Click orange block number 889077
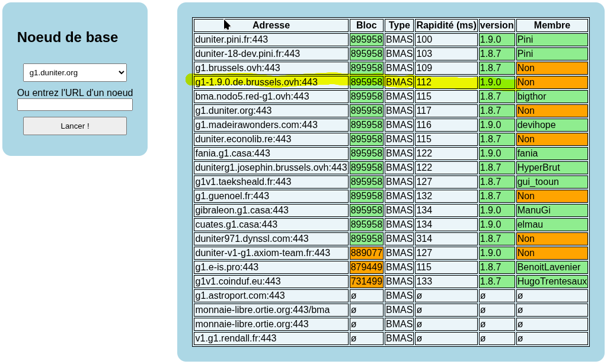Screen dimensions: 607x364 (366, 253)
